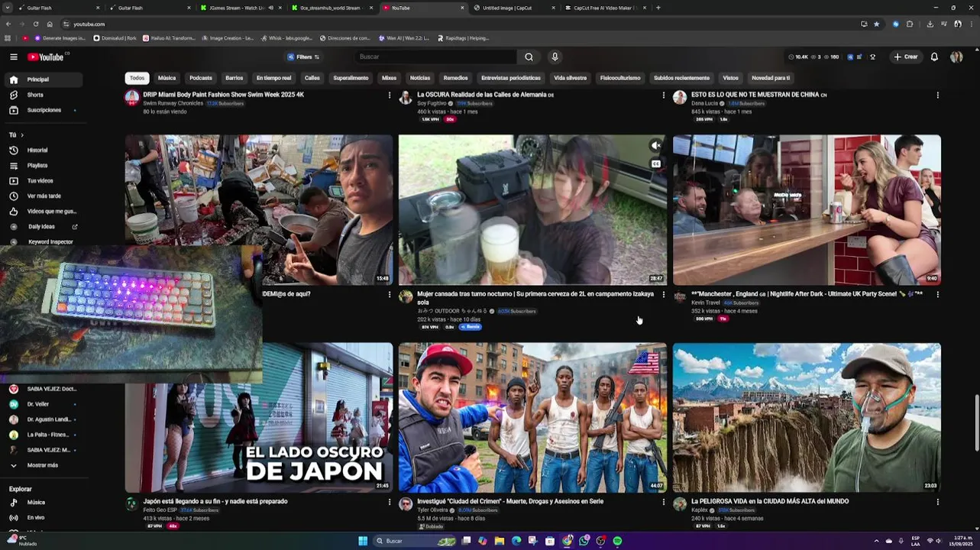Open a new browser tab
Image resolution: width=980 pixels, height=550 pixels.
[658, 8]
